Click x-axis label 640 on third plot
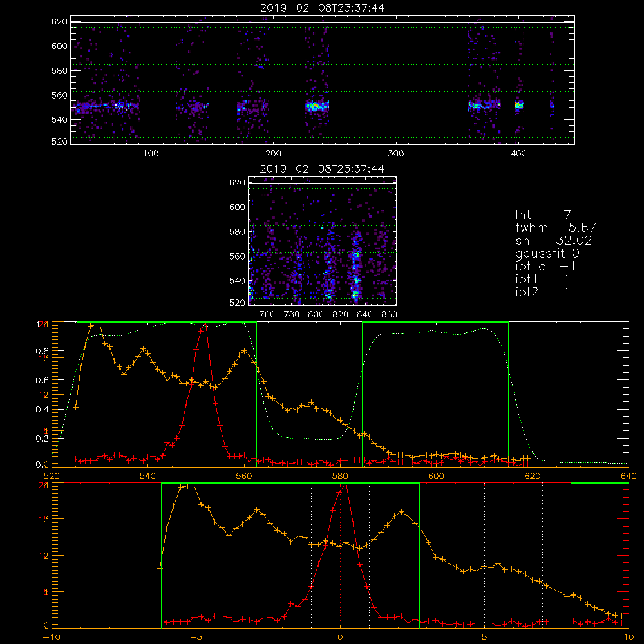 [x=629, y=476]
